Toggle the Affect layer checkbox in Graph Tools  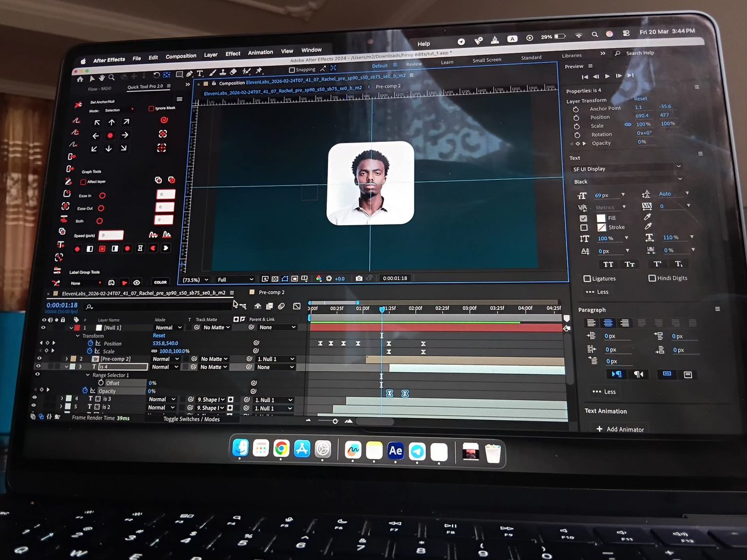click(83, 182)
